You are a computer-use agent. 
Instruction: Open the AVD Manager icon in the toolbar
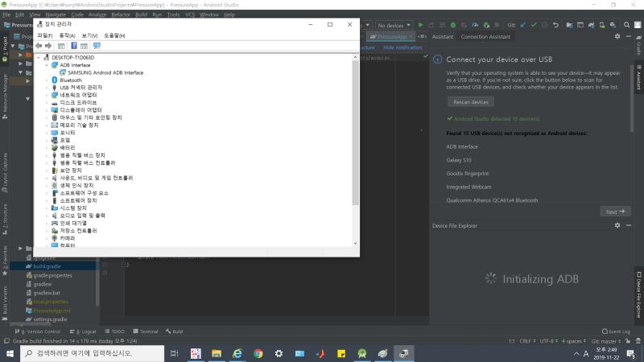click(601, 25)
